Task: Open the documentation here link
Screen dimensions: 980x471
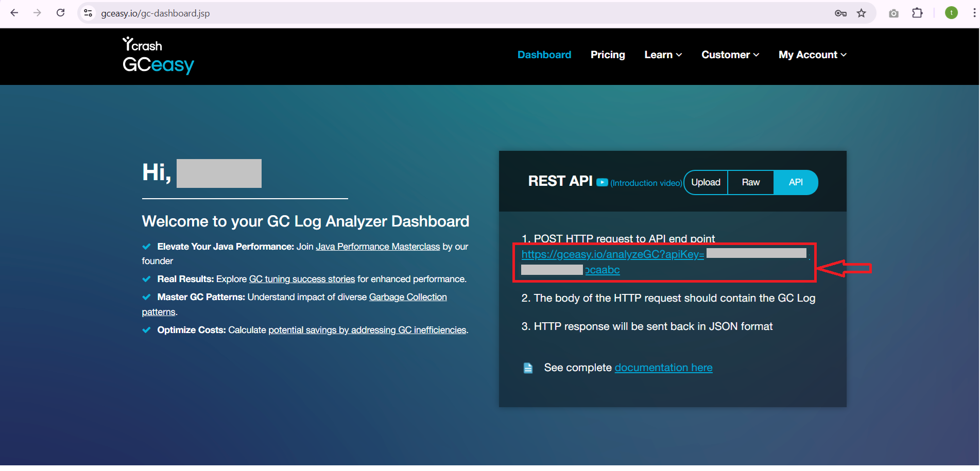Action: coord(663,368)
